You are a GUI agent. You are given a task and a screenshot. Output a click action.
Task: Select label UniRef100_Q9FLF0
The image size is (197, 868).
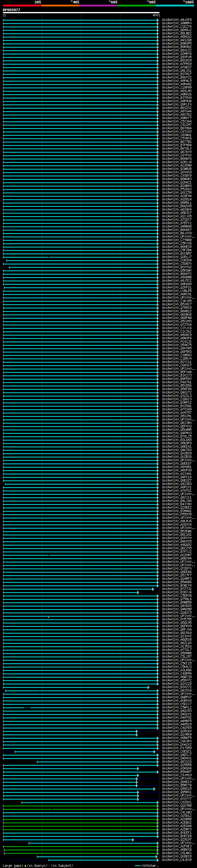click(177, 104)
